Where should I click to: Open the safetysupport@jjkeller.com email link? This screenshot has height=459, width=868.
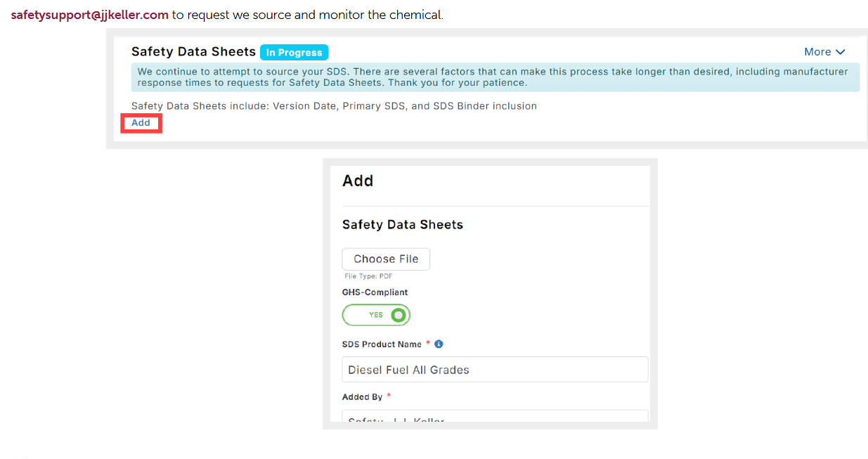point(90,15)
